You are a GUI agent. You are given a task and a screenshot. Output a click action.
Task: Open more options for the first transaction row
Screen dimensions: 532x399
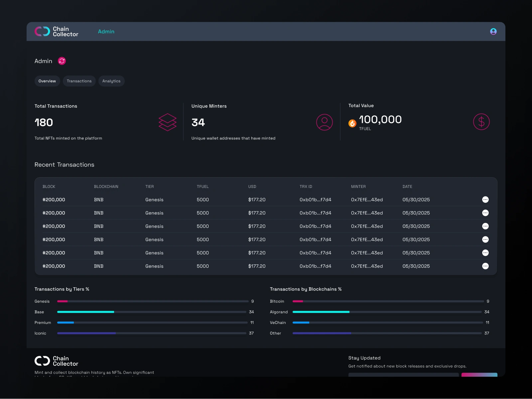pyautogui.click(x=485, y=199)
